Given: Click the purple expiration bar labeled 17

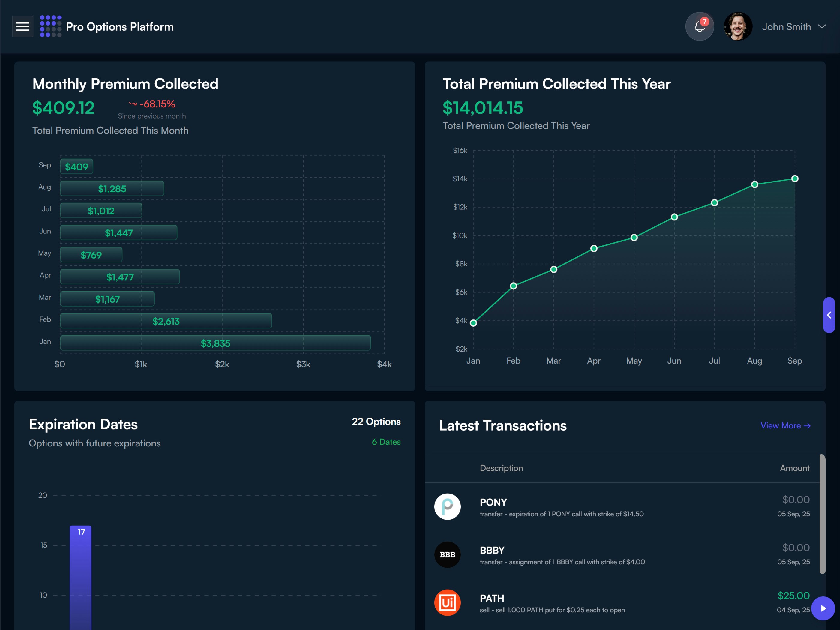Looking at the screenshot, I should coord(80,577).
